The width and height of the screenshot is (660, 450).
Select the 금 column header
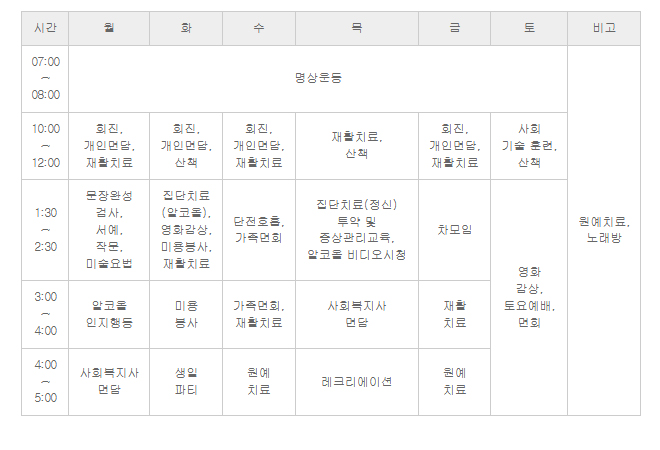(x=455, y=28)
